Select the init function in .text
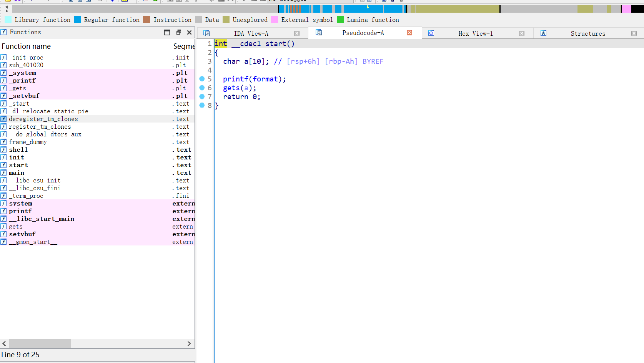The height and width of the screenshot is (363, 644). coord(97,157)
